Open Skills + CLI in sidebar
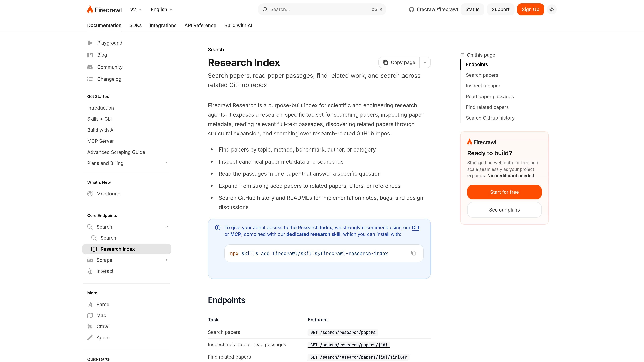 99,119
